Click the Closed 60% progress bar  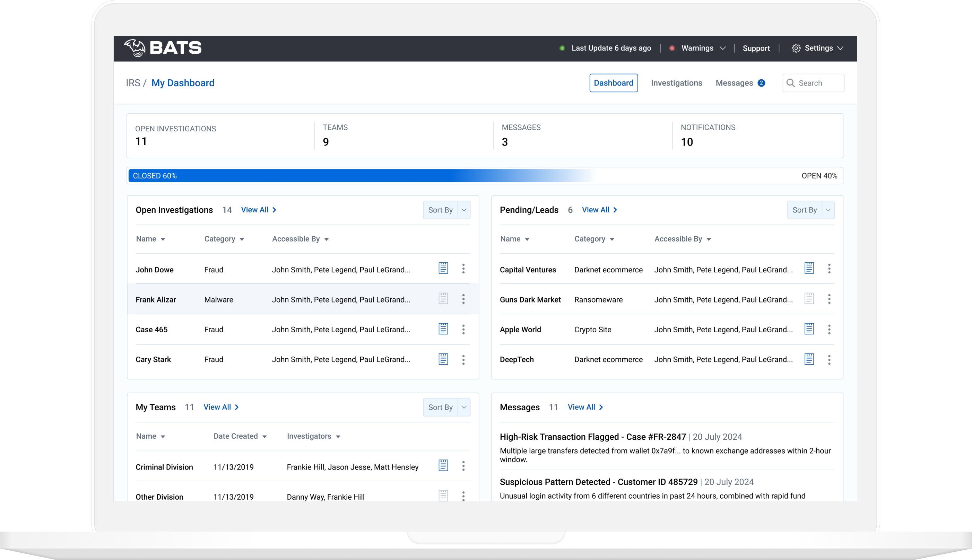click(292, 176)
